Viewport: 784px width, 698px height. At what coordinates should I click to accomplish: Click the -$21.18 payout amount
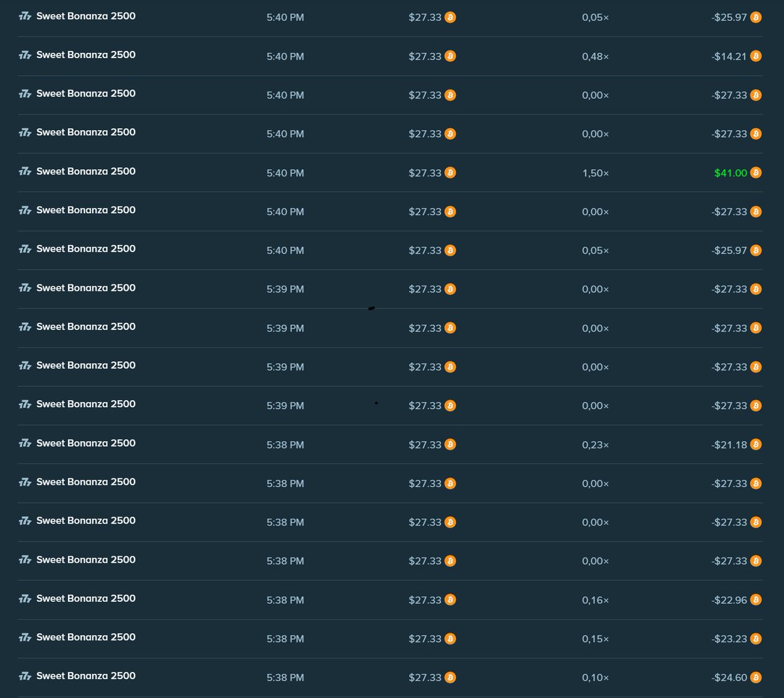729,444
